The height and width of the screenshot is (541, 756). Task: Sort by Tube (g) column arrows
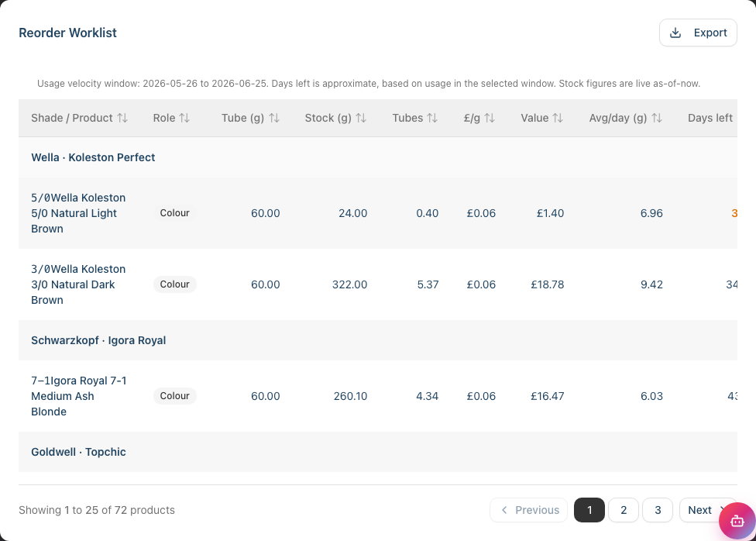[x=274, y=119]
